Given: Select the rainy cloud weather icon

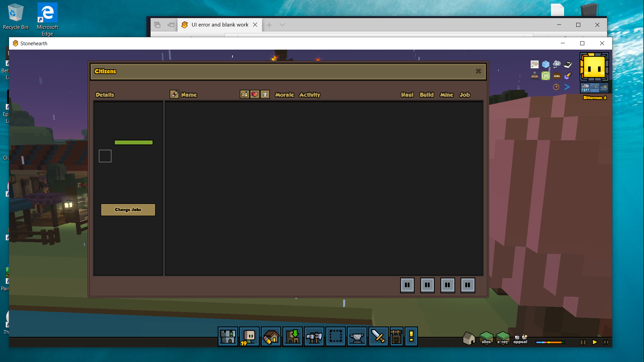Looking at the screenshot, I should pos(585,88).
